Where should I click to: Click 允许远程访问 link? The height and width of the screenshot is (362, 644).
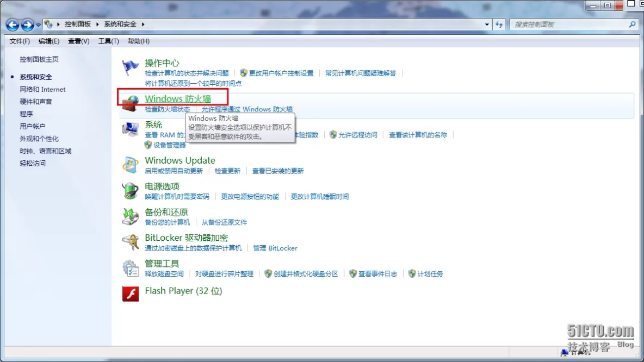358,135
